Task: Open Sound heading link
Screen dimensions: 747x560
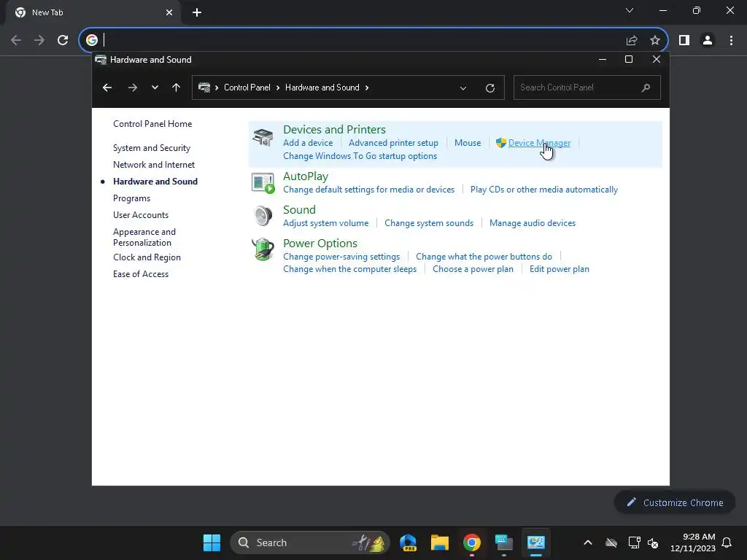Action: point(299,210)
